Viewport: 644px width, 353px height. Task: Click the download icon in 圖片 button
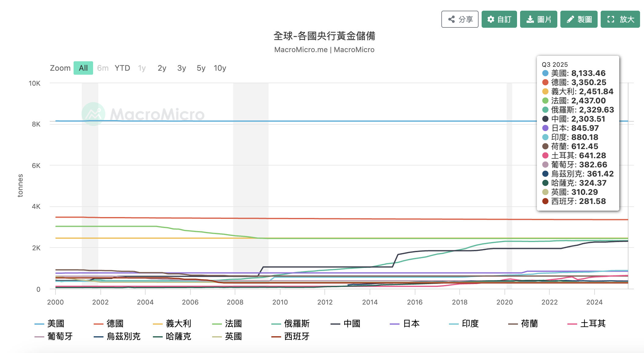coord(530,19)
